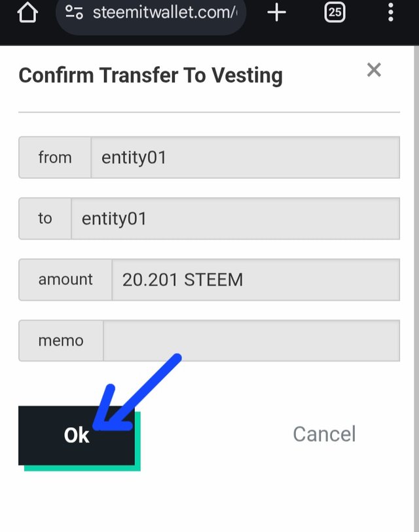The height and width of the screenshot is (532, 419).
Task: Open the browser three-dot menu
Action: click(x=391, y=12)
